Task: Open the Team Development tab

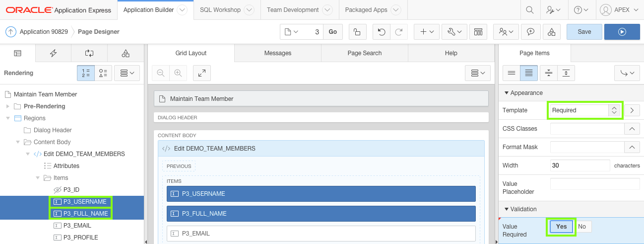Action: click(293, 10)
